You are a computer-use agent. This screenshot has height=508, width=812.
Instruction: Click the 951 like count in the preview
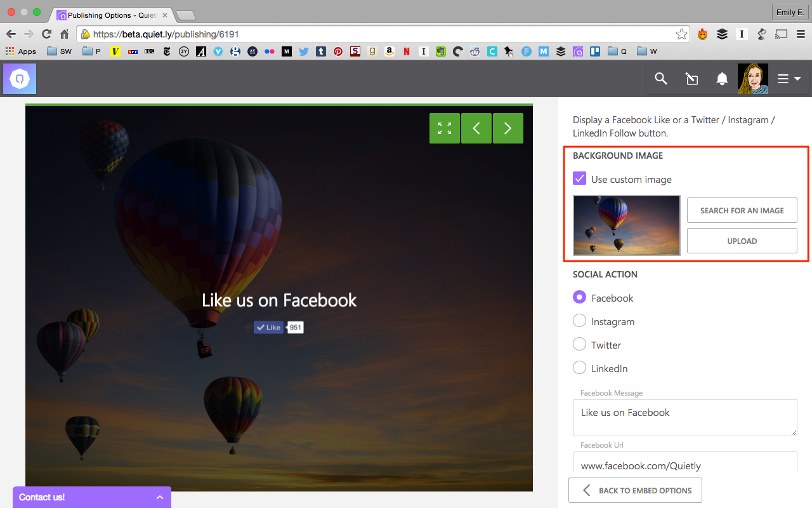[x=295, y=328]
